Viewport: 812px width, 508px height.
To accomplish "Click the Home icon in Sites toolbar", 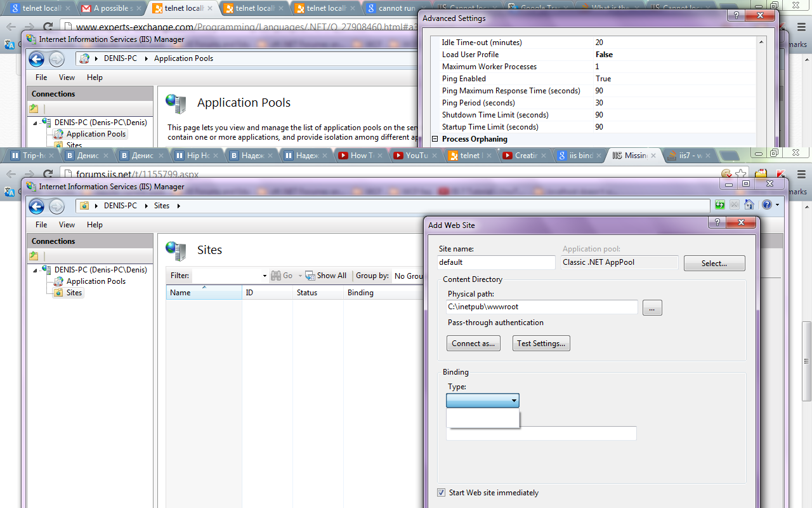I will (x=749, y=204).
